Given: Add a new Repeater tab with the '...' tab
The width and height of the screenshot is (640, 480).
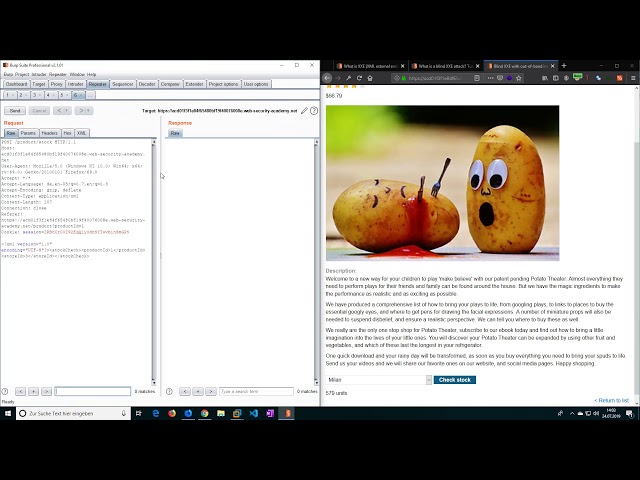Looking at the screenshot, I should coord(91,95).
